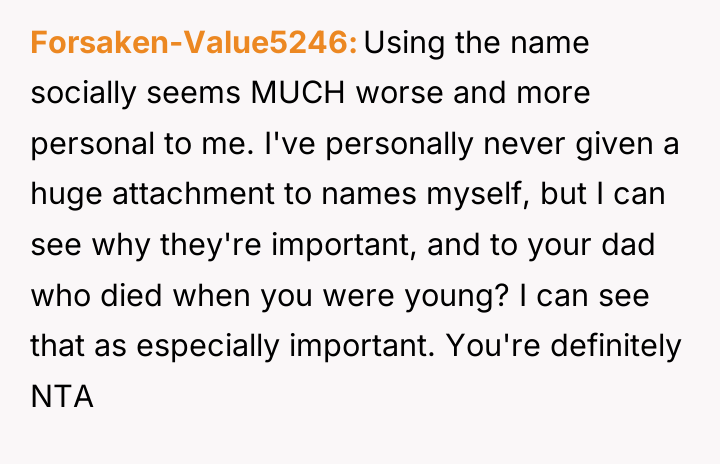Click the word 'huge' in the comment
The height and width of the screenshot is (464, 720).
click(66, 196)
